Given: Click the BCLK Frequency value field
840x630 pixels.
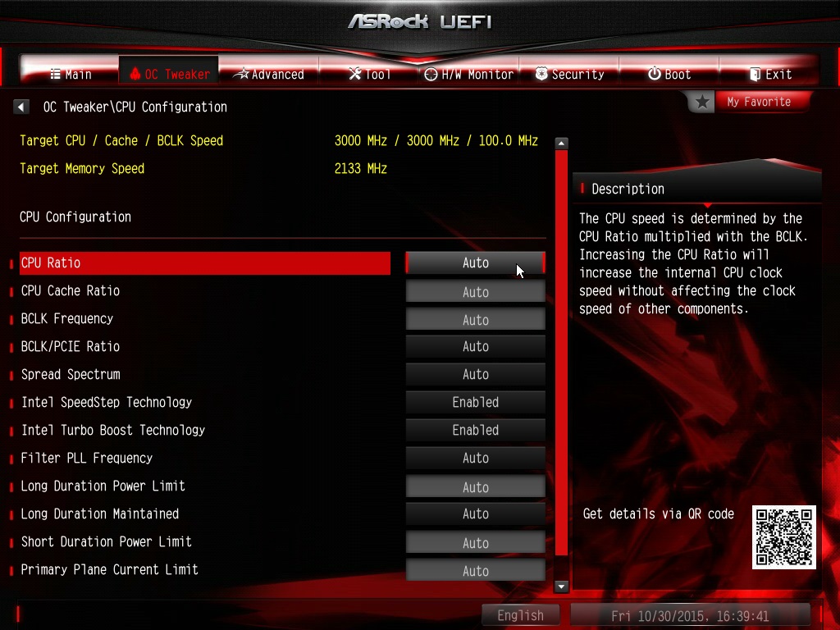Looking at the screenshot, I should tap(475, 320).
